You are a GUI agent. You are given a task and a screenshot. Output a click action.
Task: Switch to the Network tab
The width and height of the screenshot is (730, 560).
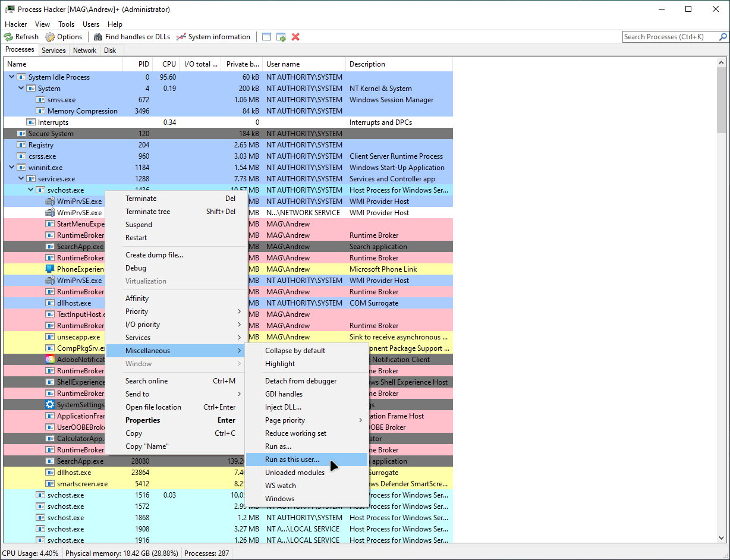(84, 50)
